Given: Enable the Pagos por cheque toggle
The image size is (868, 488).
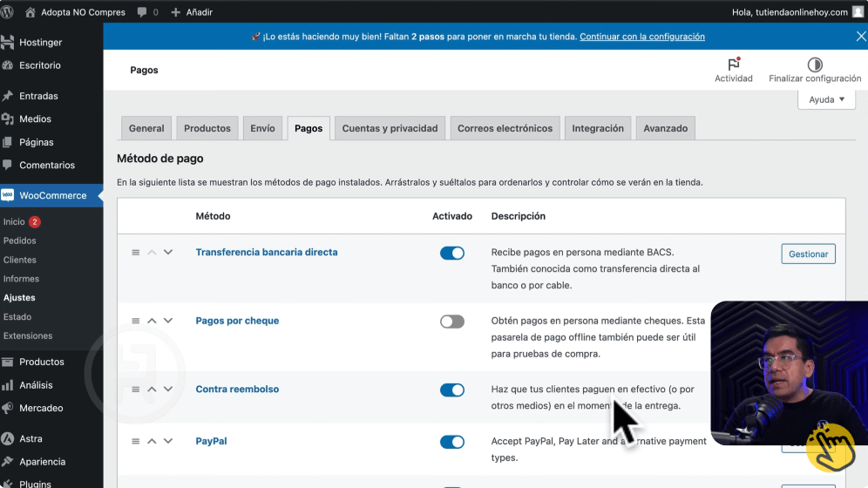Looking at the screenshot, I should tap(452, 322).
